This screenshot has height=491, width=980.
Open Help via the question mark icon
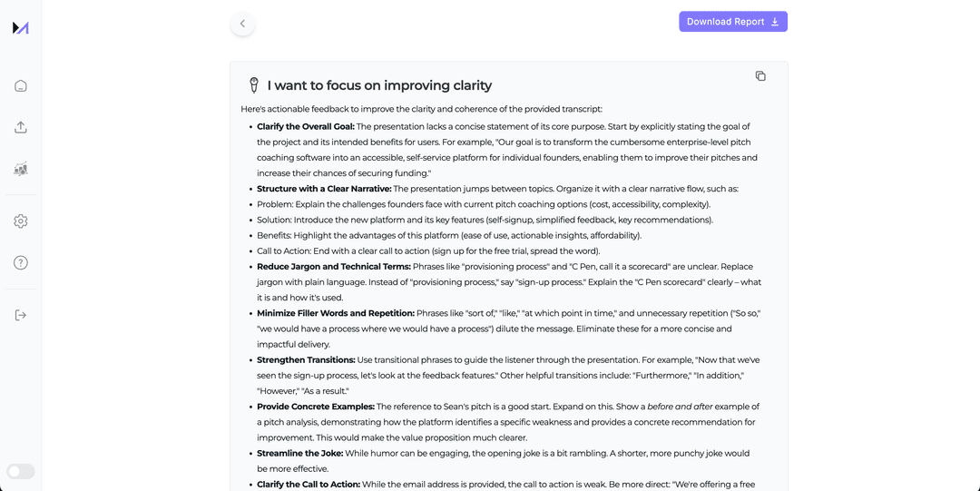[21, 263]
